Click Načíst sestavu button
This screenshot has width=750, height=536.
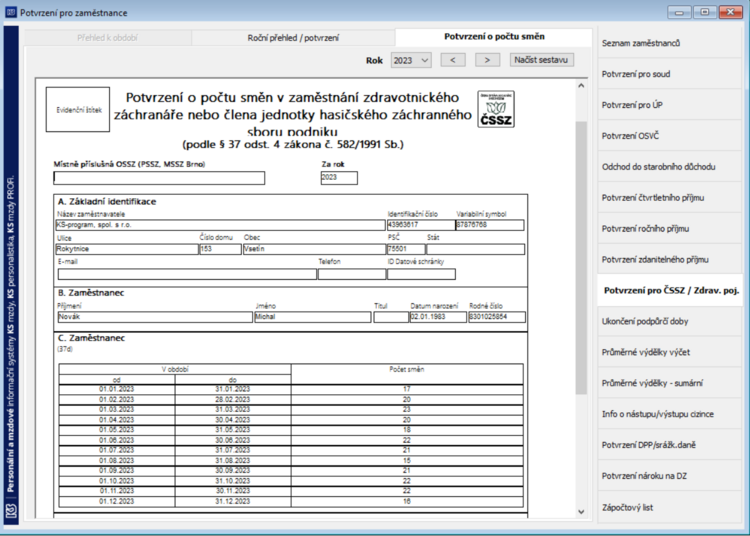(x=541, y=60)
